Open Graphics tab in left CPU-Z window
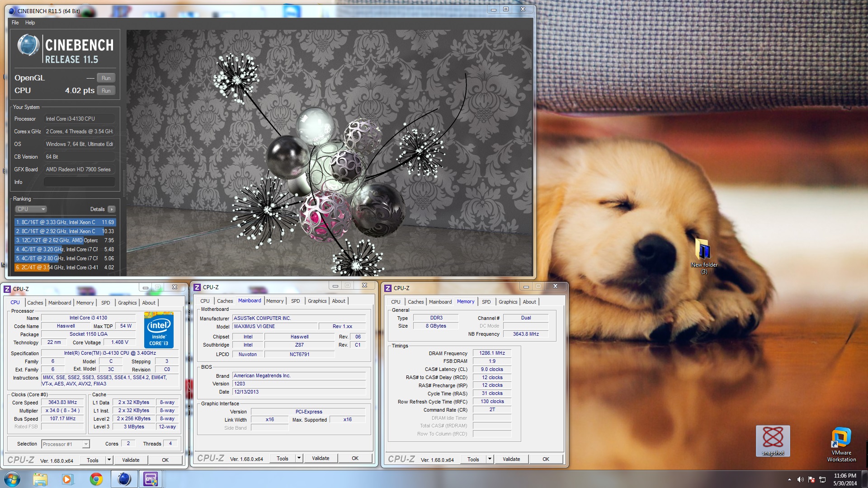The image size is (868, 488). point(127,303)
